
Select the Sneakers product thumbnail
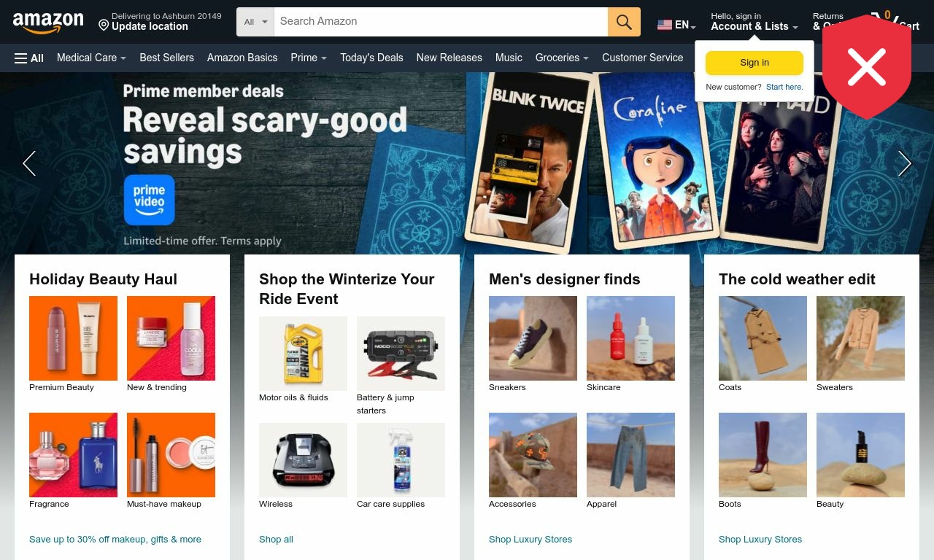[533, 338]
